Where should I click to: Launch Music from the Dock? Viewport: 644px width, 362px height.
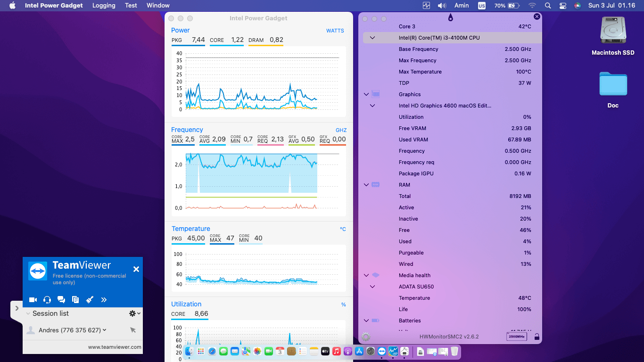click(336, 351)
